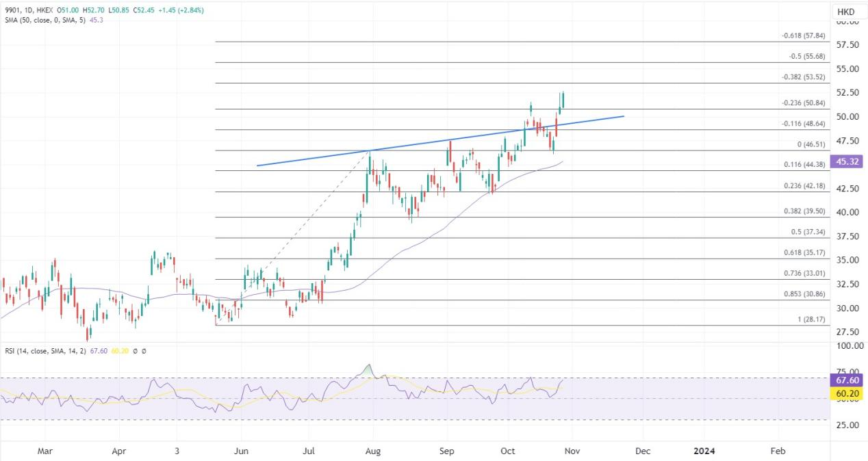The image size is (868, 461).
Task: Click the 0.618 (35.17) Fibonacci label
Action: pos(804,252)
